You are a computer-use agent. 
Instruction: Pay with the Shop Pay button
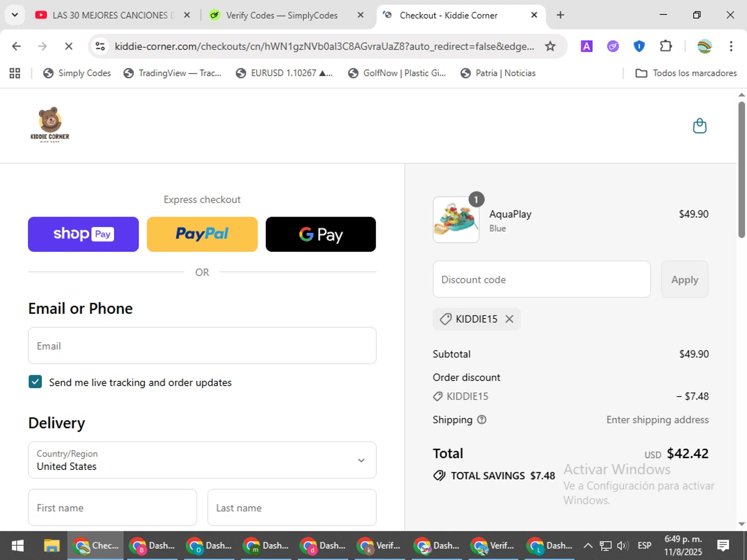[83, 234]
